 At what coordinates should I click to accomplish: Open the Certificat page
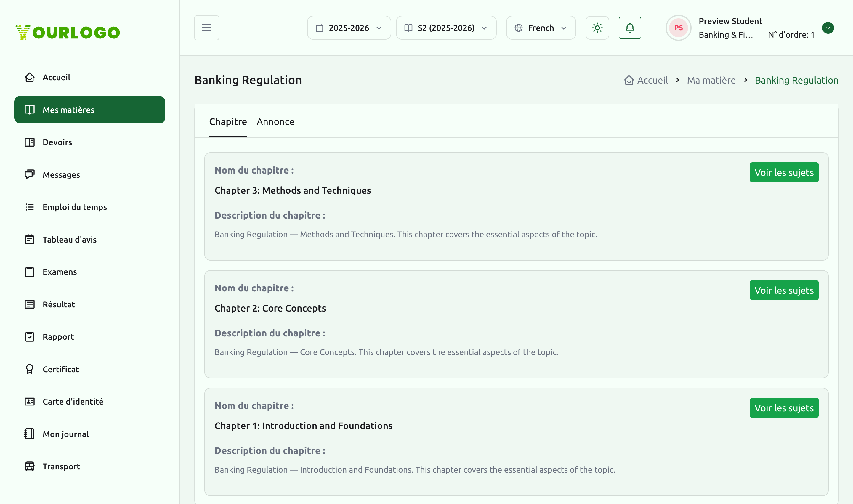[x=90, y=369]
